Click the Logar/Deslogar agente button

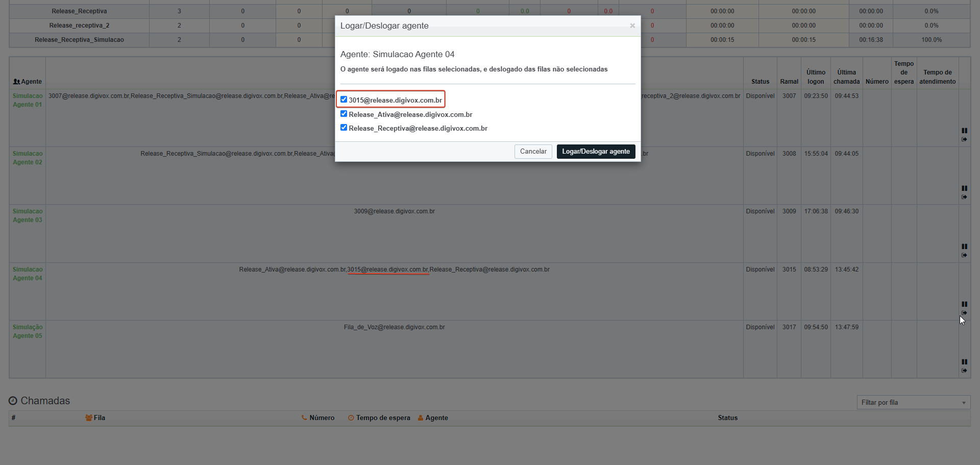pyautogui.click(x=596, y=152)
